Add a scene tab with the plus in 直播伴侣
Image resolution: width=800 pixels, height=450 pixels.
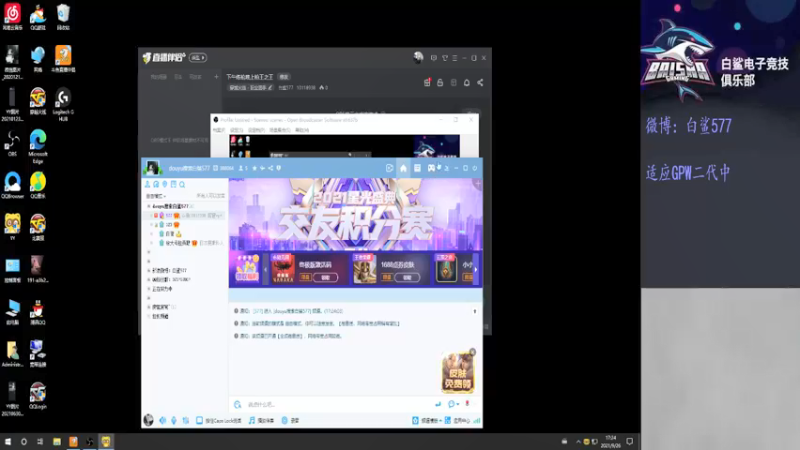pyautogui.click(x=216, y=77)
